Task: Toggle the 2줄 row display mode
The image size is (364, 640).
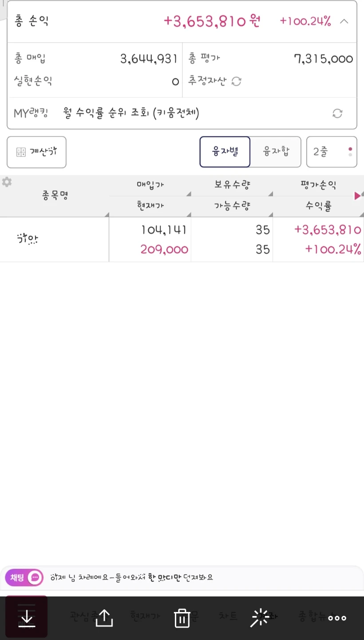Action: pos(332,152)
